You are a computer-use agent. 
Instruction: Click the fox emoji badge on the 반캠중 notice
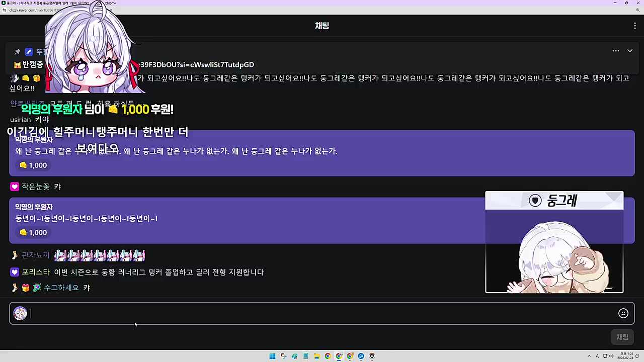click(18, 65)
